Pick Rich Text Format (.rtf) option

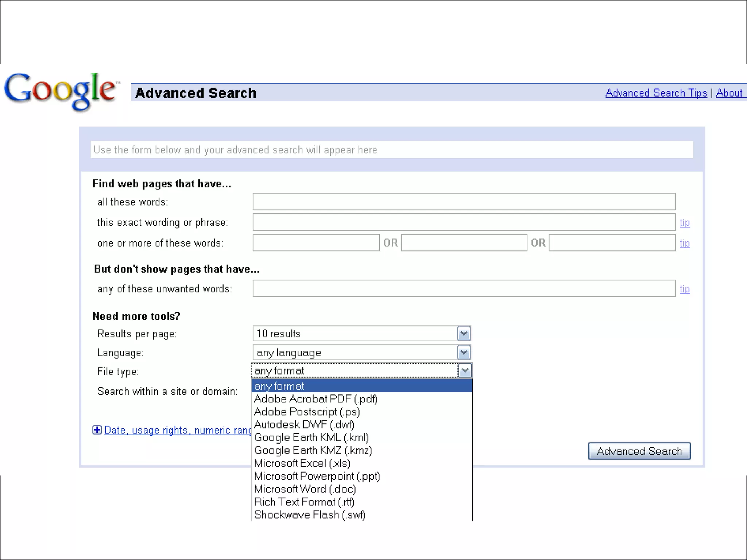pos(304,502)
